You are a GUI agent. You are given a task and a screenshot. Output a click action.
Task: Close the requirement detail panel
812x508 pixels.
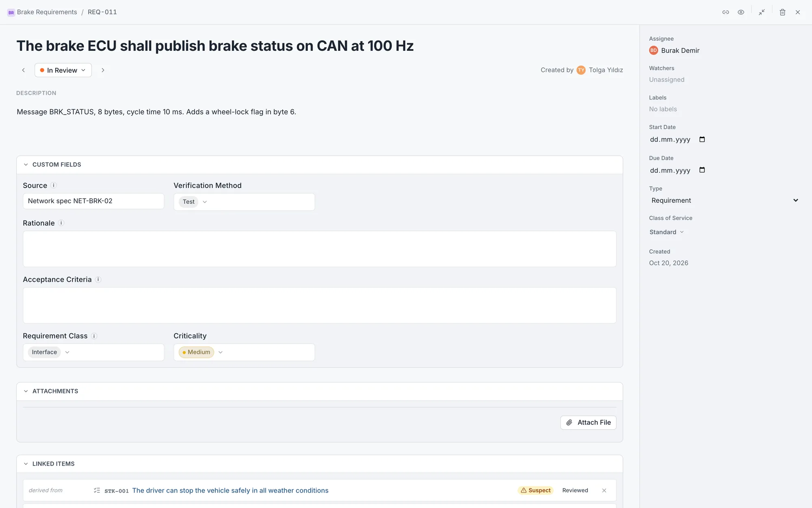pos(798,12)
